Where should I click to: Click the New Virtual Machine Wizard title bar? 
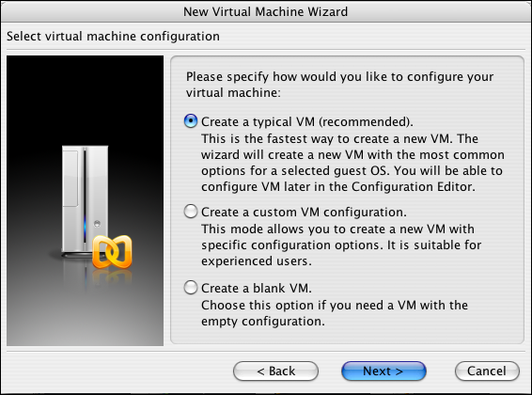click(x=266, y=11)
